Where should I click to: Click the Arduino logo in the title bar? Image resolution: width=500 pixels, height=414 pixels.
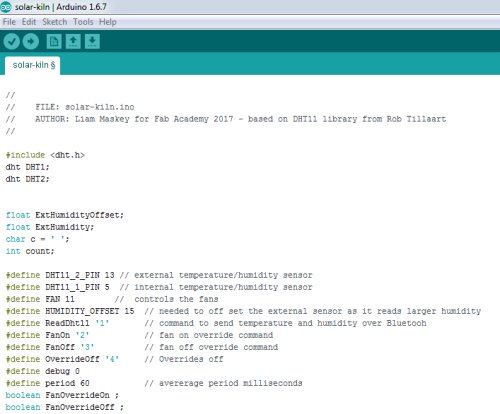click(6, 7)
